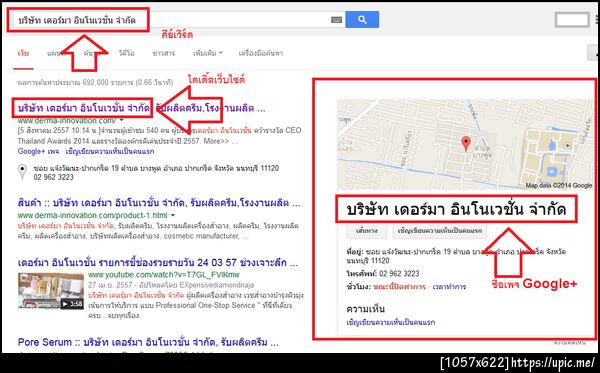Play the video thumbnail with 3:58 duration
600x373 pixels.
51,291
